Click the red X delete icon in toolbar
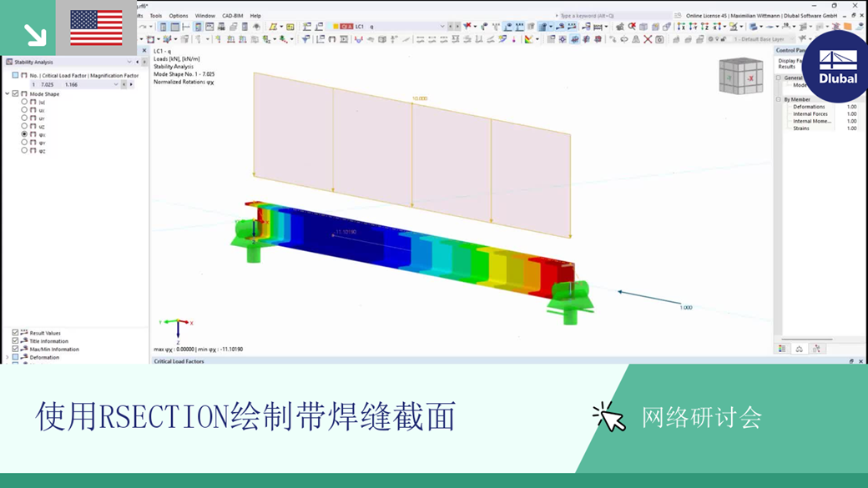This screenshot has width=868, height=488. coord(648,39)
